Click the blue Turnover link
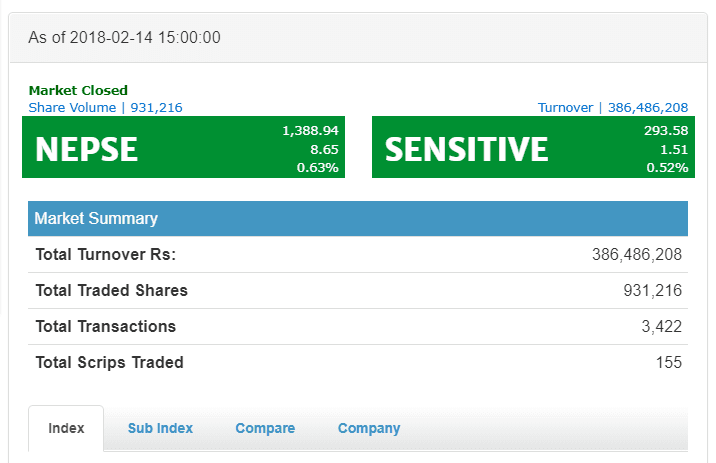 (612, 107)
